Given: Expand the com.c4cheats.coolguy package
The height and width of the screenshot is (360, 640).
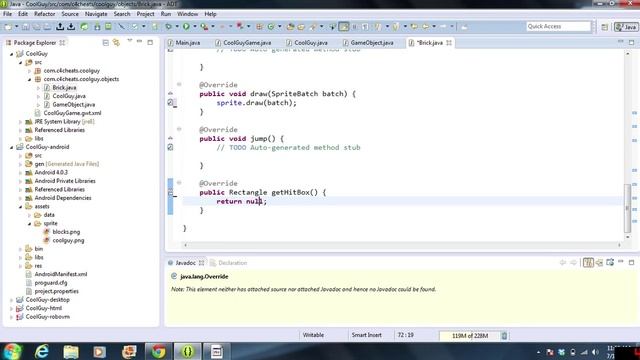Looking at the screenshot, I should point(29,71).
